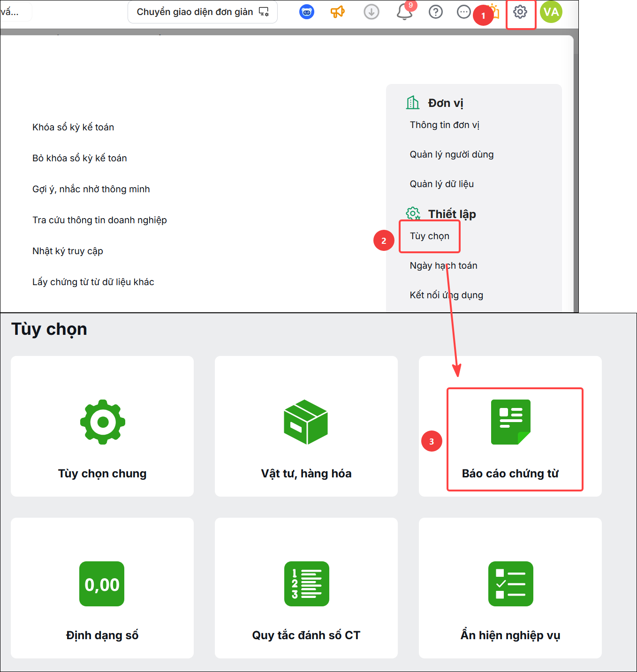Open notifications bell with badge
The image size is (637, 672).
[405, 11]
